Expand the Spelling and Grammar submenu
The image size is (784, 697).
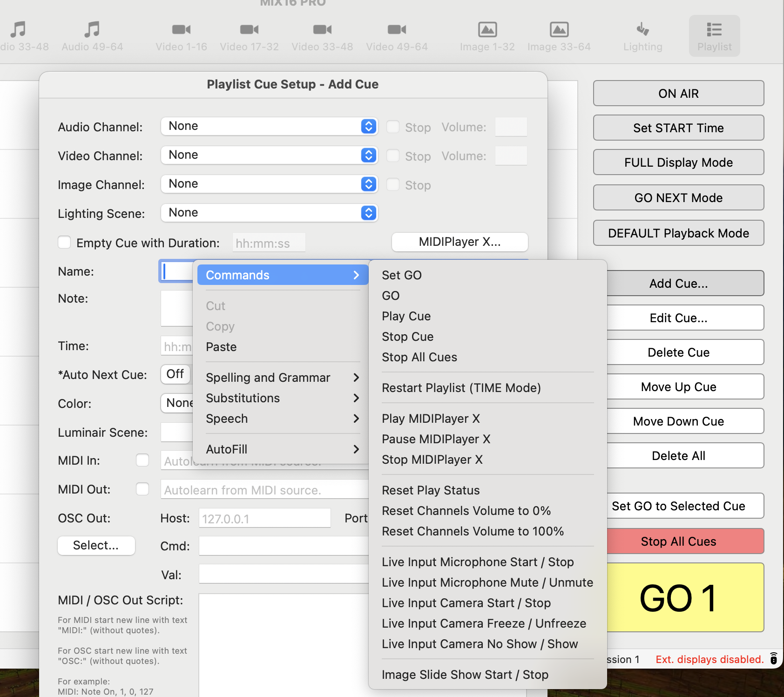pyautogui.click(x=283, y=378)
